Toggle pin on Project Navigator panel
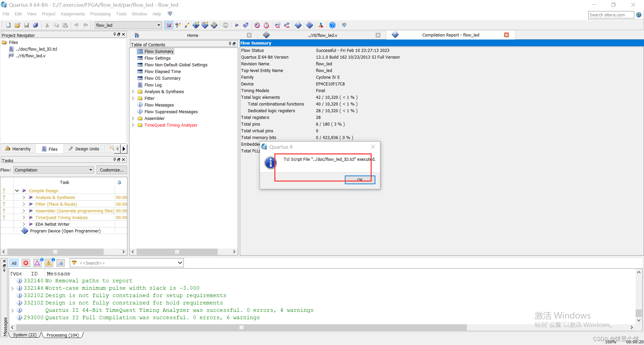644x345 pixels. pyautogui.click(x=114, y=34)
